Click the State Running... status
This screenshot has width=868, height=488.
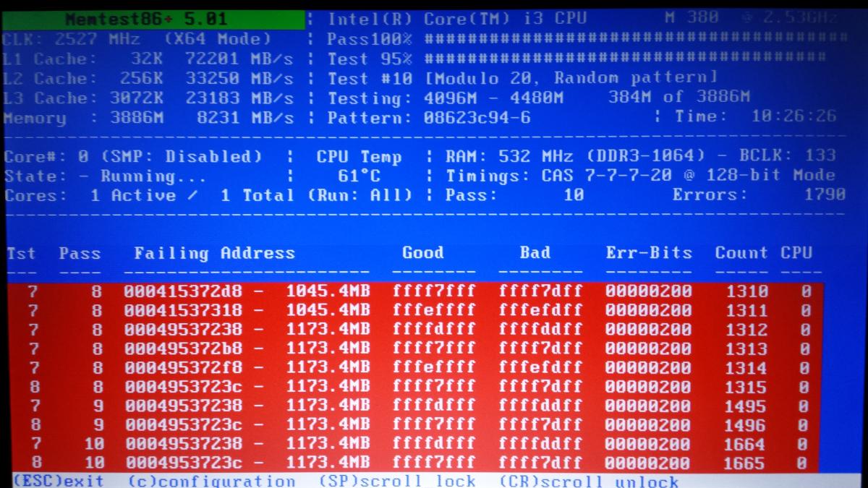tap(105, 176)
